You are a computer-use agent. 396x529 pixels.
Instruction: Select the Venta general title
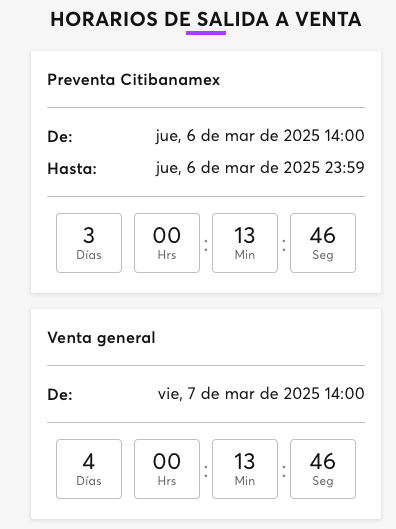(x=102, y=338)
